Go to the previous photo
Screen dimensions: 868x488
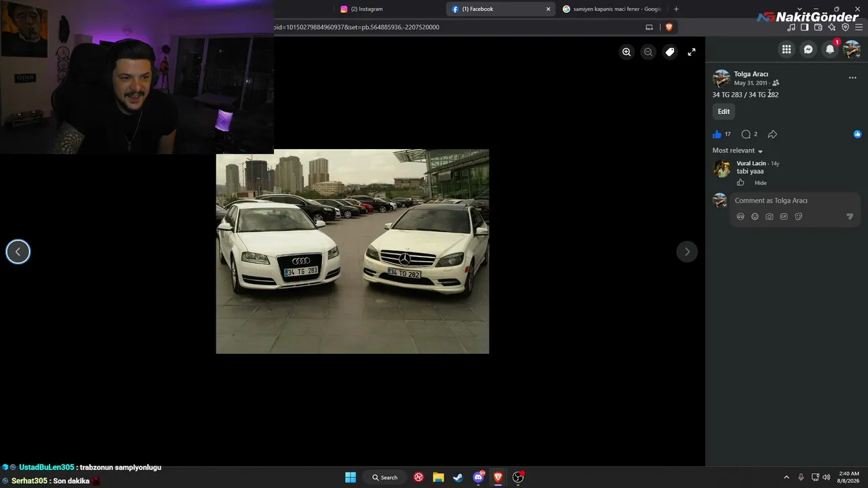[x=18, y=251]
